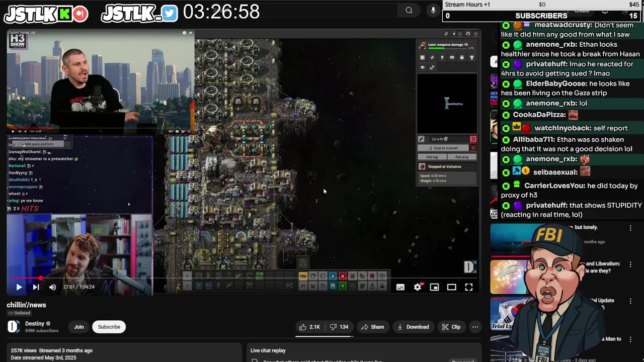Play the YouTube video
The width and height of the screenshot is (644, 362).
(x=19, y=287)
